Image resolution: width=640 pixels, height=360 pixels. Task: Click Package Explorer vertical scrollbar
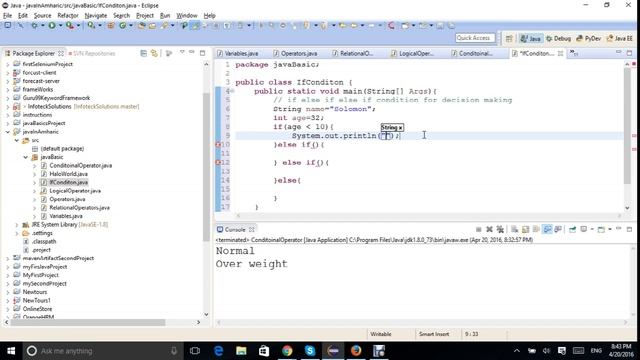(x=206, y=167)
